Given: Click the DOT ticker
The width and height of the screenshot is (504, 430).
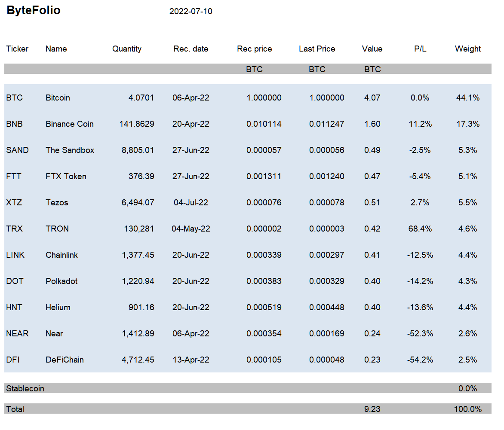Looking at the screenshot, I should [15, 281].
